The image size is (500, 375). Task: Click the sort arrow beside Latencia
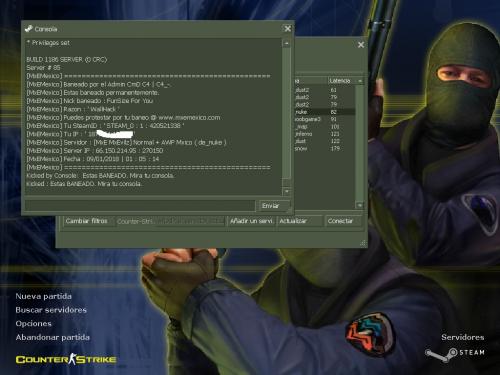pos(360,81)
